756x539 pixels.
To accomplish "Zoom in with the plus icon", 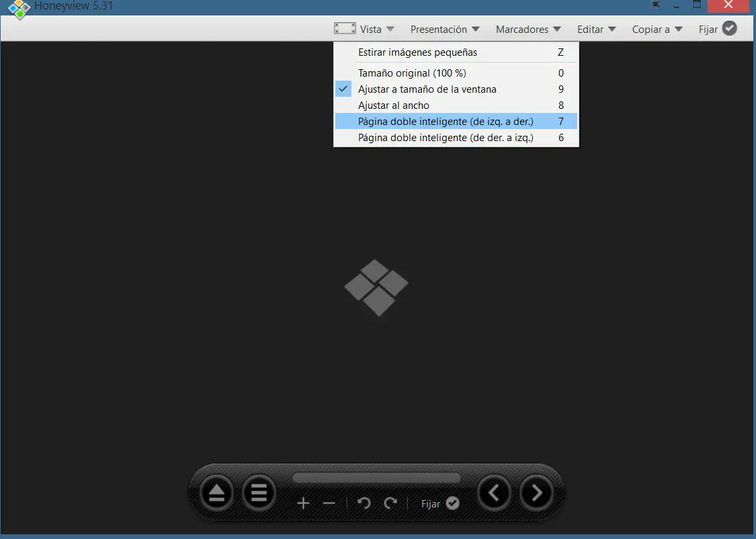I will pos(303,503).
